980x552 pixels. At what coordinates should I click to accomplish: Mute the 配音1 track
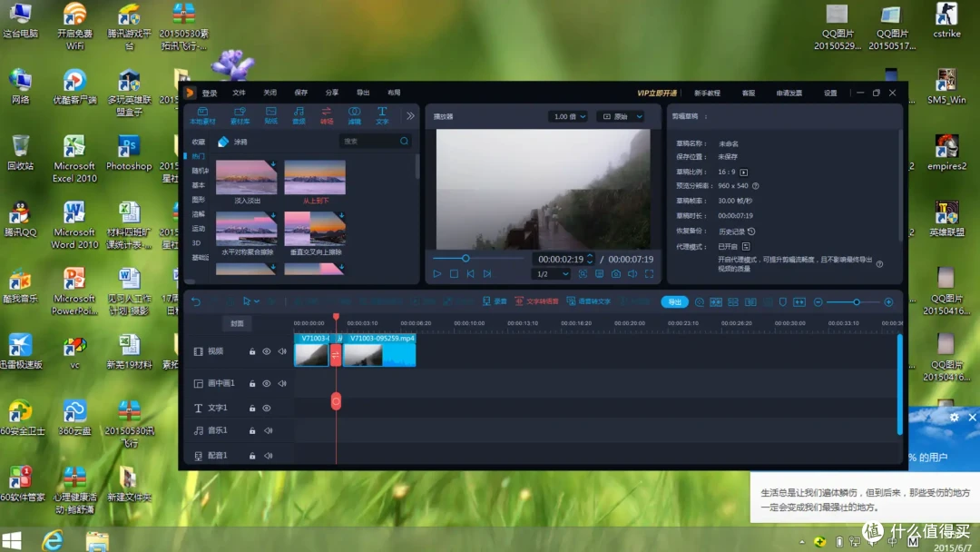(268, 456)
